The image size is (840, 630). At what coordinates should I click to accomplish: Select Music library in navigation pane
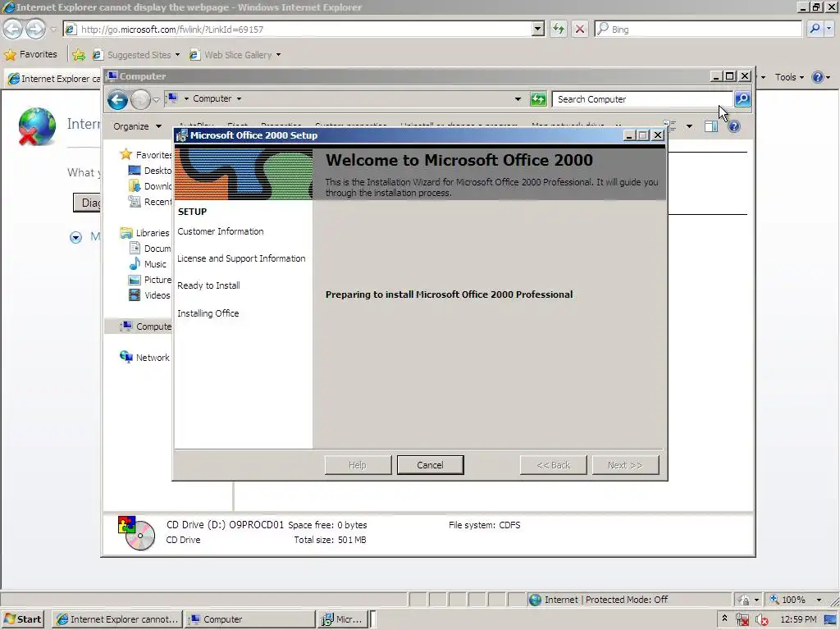point(148,264)
